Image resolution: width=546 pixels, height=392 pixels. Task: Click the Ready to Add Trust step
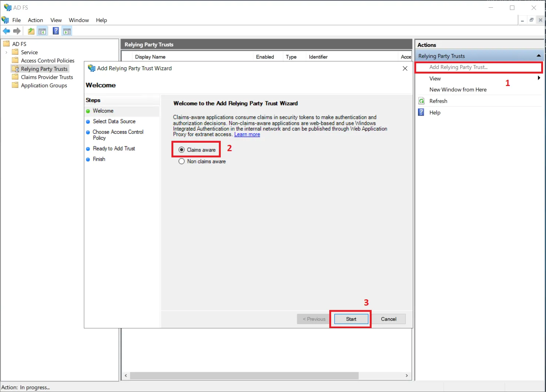(x=114, y=148)
